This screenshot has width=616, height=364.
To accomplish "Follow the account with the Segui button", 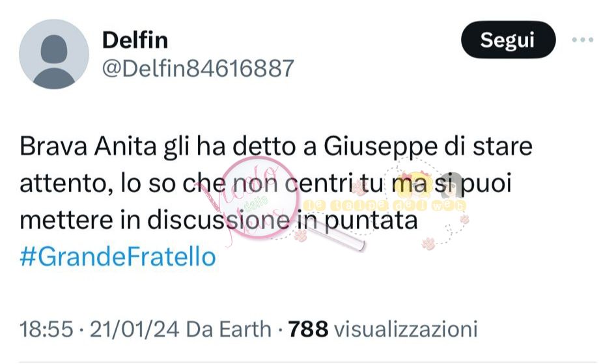I will click(x=508, y=40).
